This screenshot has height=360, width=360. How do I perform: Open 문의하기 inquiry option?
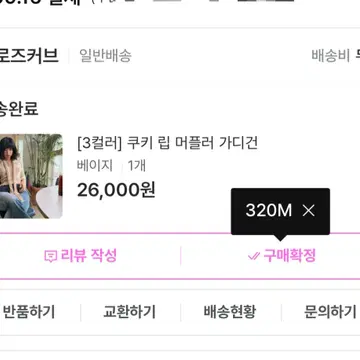(330, 312)
